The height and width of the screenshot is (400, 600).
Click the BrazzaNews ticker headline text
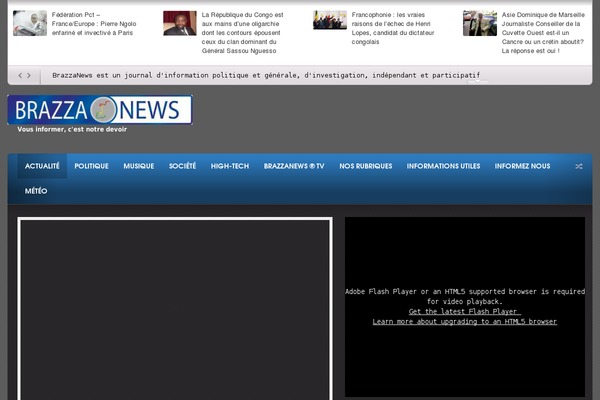pyautogui.click(x=266, y=75)
